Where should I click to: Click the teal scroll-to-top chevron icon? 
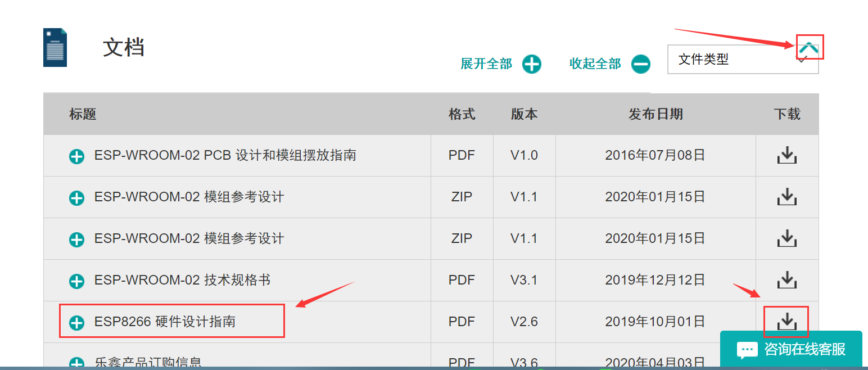pos(810,48)
